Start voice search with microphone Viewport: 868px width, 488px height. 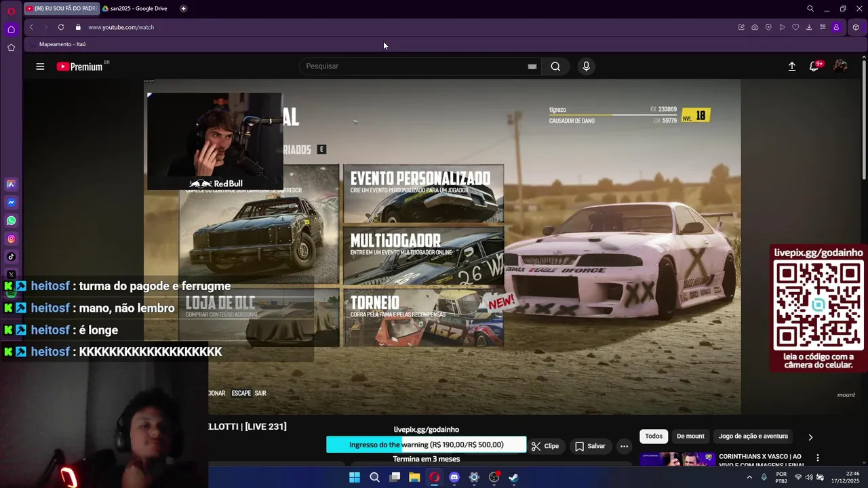(x=587, y=66)
